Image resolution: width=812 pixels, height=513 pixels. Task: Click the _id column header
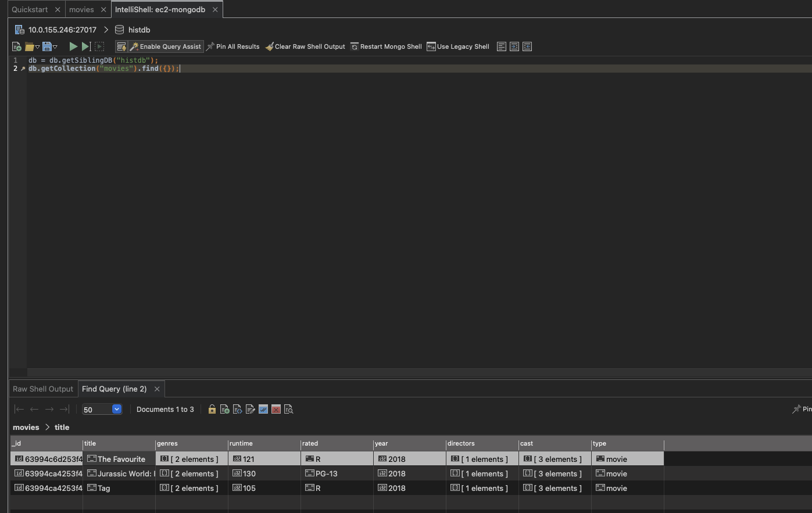tap(46, 443)
